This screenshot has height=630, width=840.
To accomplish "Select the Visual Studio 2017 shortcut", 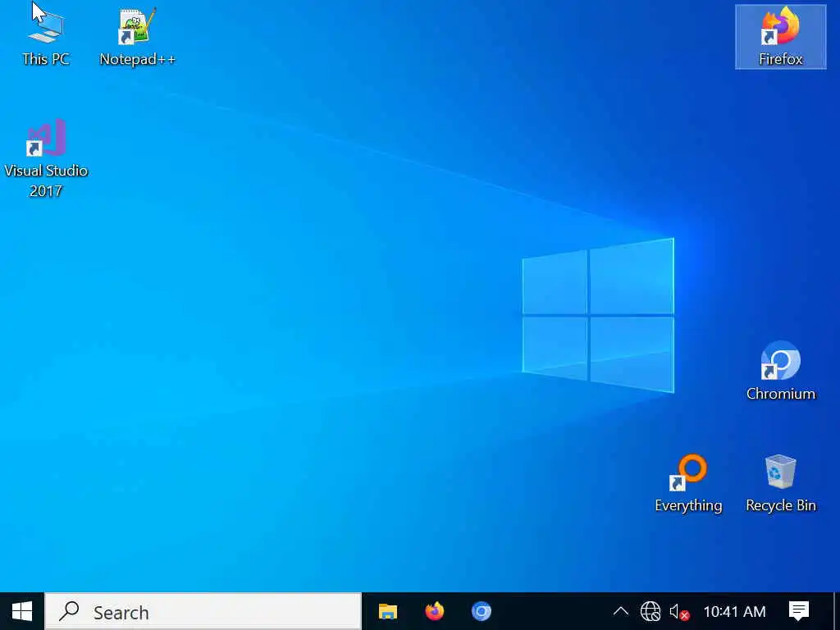I will tap(46, 158).
